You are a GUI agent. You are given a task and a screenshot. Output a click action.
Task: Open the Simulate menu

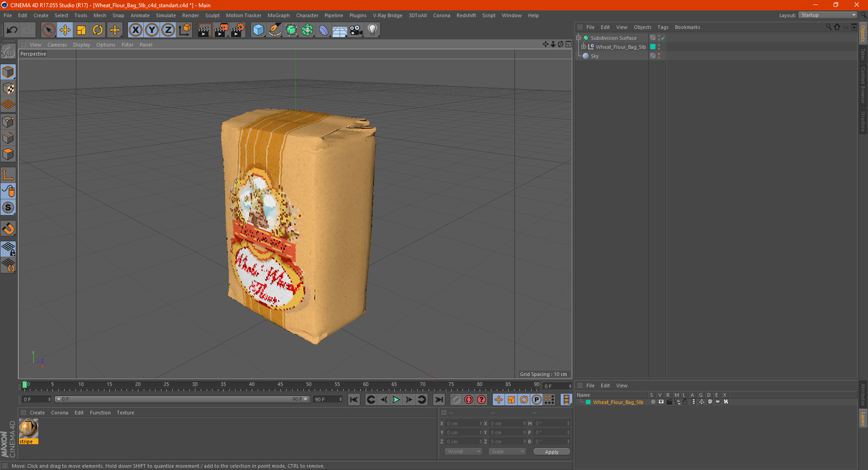[166, 15]
